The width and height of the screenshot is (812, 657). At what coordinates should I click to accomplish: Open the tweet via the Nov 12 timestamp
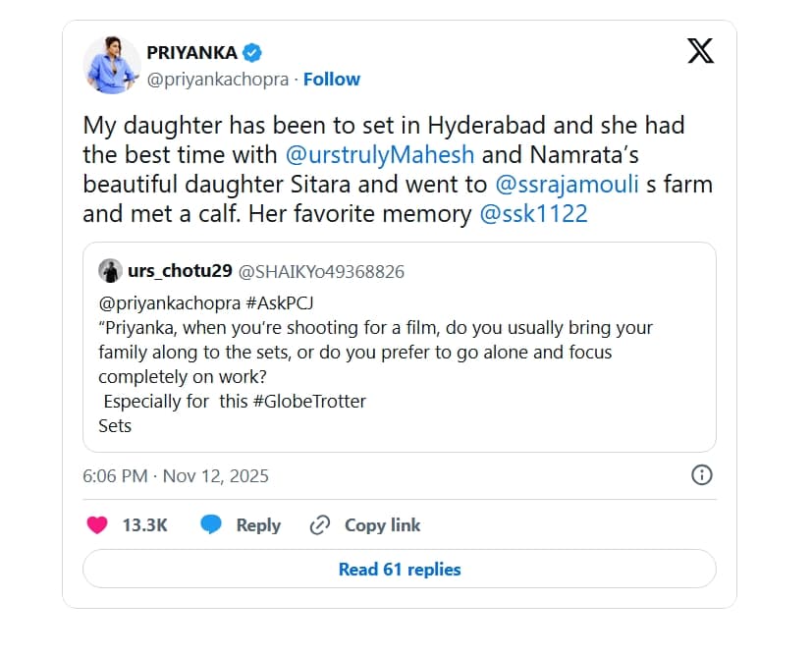coord(174,475)
